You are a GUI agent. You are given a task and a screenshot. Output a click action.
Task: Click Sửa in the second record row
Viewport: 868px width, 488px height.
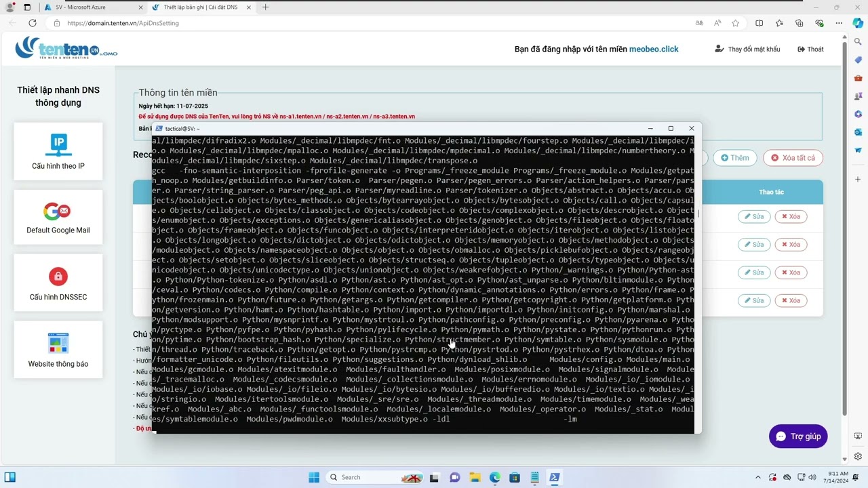754,245
